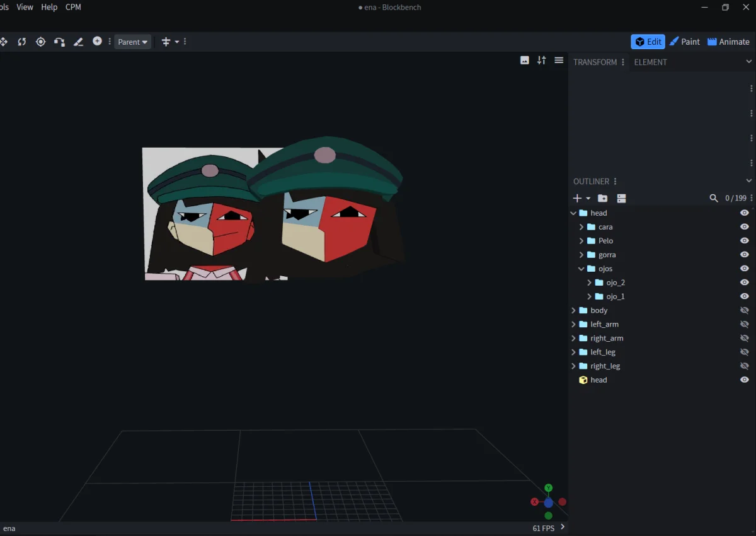This screenshot has height=536, width=756.
Task: Expand the Pelo group
Action: [581, 241]
